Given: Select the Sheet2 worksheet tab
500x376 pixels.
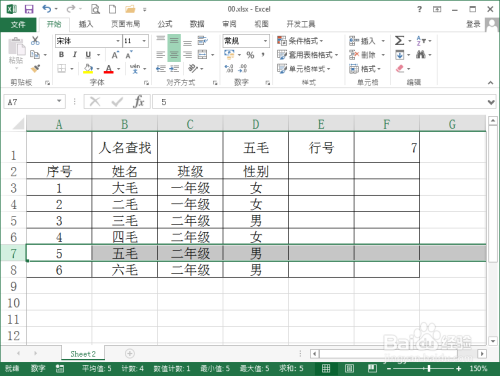Looking at the screenshot, I should (x=83, y=354).
